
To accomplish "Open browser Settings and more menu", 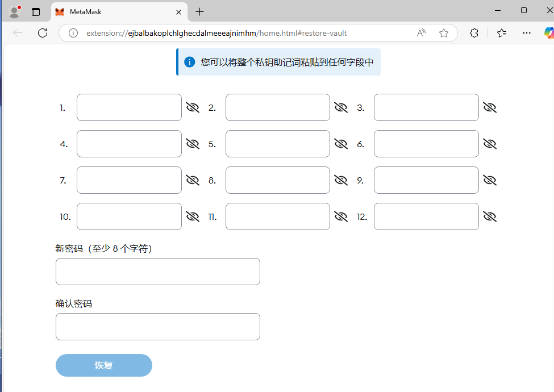I will click(527, 33).
